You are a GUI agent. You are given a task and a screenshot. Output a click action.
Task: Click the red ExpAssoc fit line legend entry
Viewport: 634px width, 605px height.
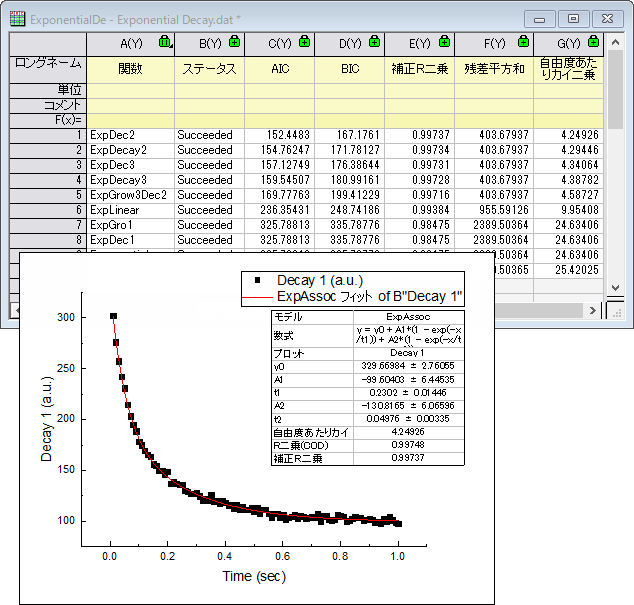click(x=352, y=296)
